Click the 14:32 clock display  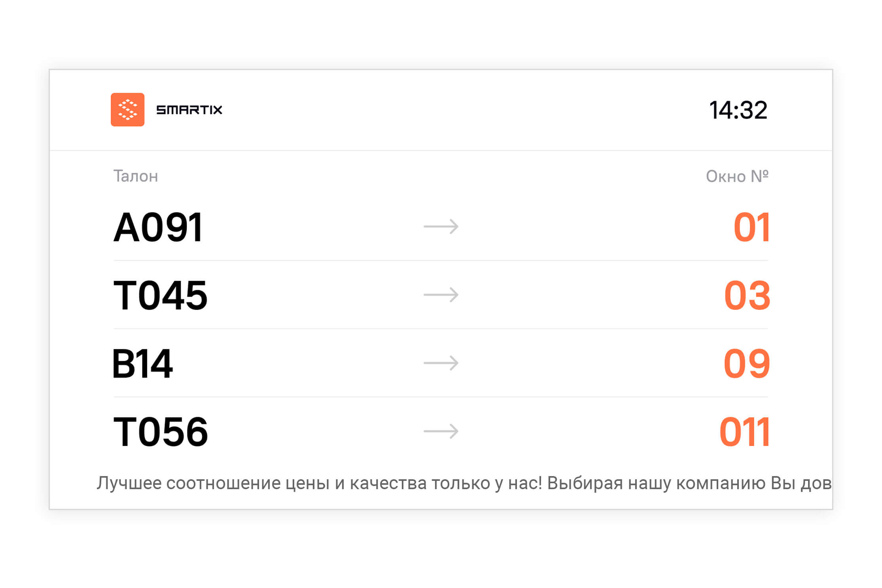(x=738, y=110)
